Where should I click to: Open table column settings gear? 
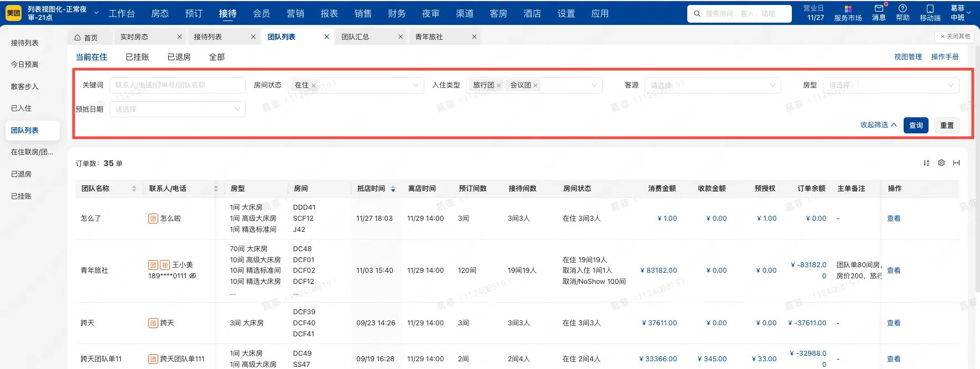[941, 163]
